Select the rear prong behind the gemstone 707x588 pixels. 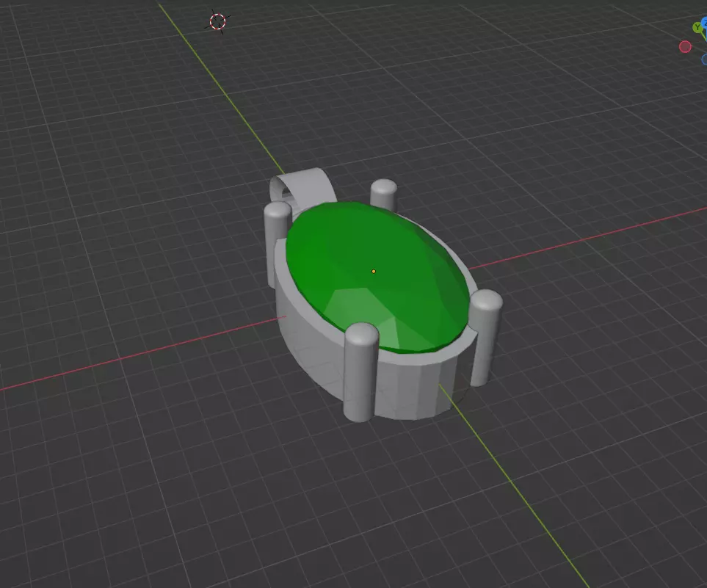[383, 193]
